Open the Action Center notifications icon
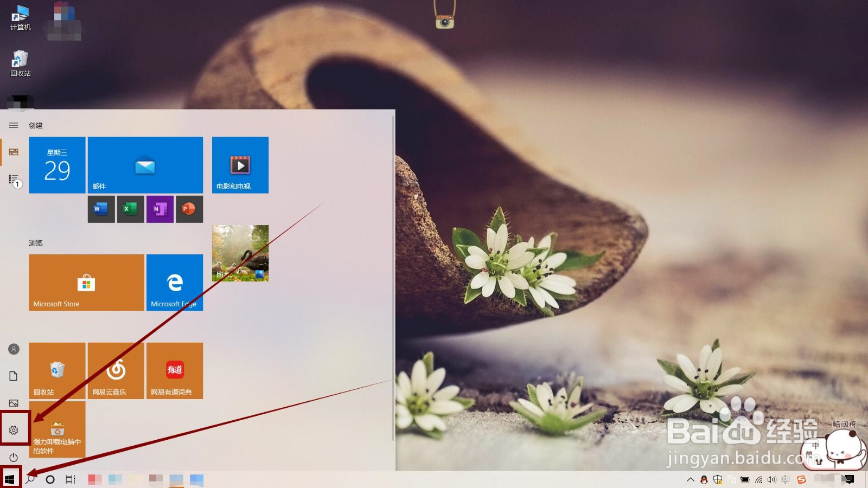The width and height of the screenshot is (868, 488). click(x=850, y=479)
